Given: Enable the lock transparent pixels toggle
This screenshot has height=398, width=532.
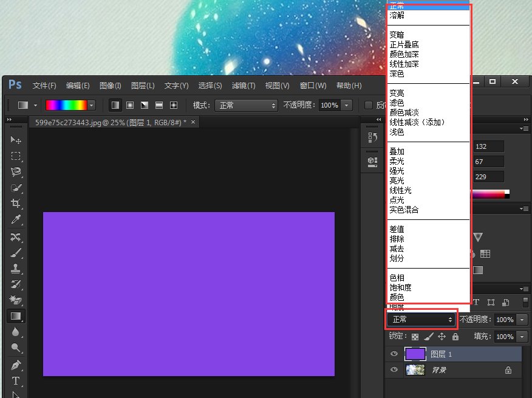Looking at the screenshot, I should (415, 337).
